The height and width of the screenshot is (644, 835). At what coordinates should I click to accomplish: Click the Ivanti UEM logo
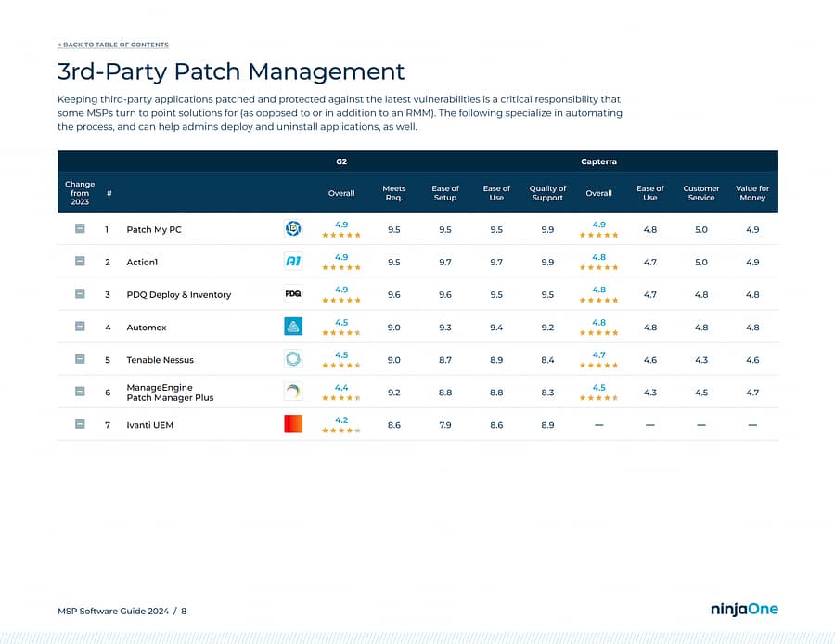pos(293,424)
